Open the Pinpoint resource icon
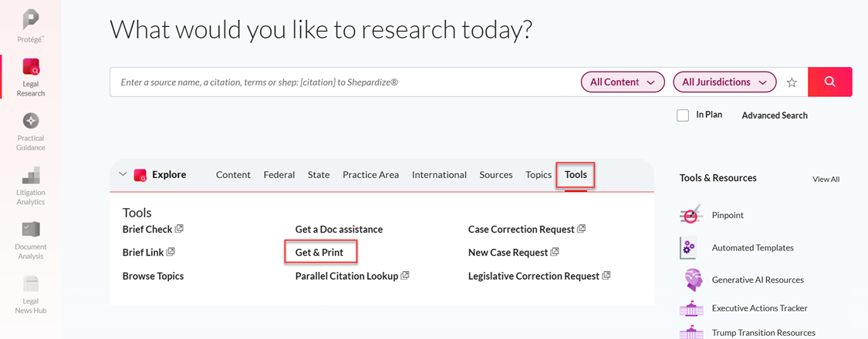Screen dimensions: 868x339 tap(691, 216)
